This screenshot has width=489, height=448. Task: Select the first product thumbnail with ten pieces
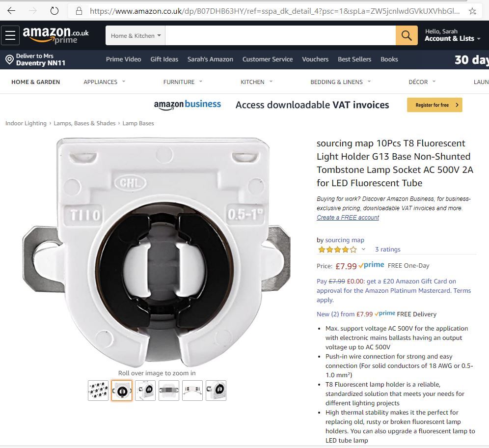[98, 391]
